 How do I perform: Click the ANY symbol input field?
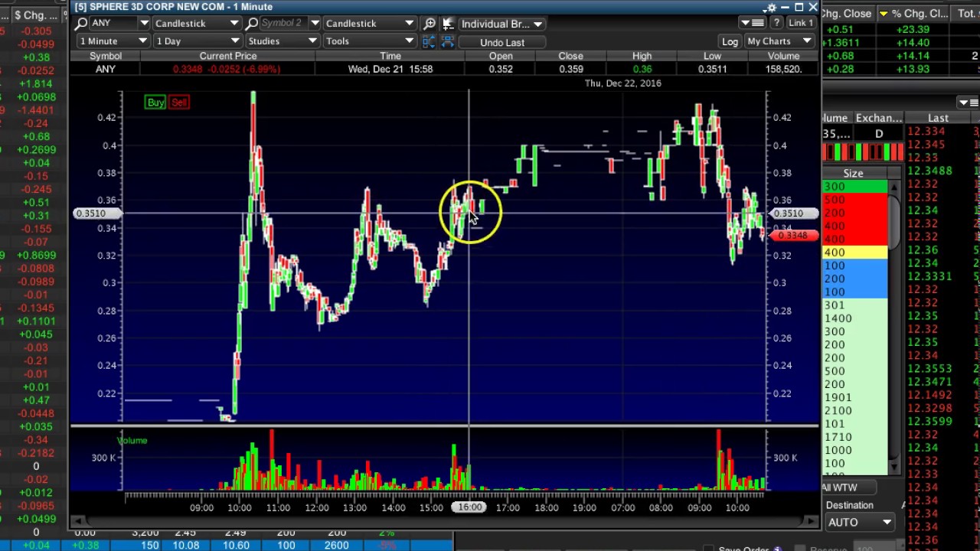click(113, 24)
